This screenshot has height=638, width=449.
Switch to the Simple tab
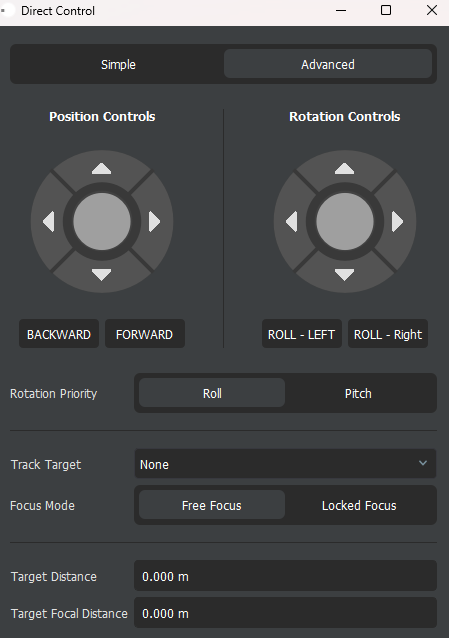click(x=118, y=64)
